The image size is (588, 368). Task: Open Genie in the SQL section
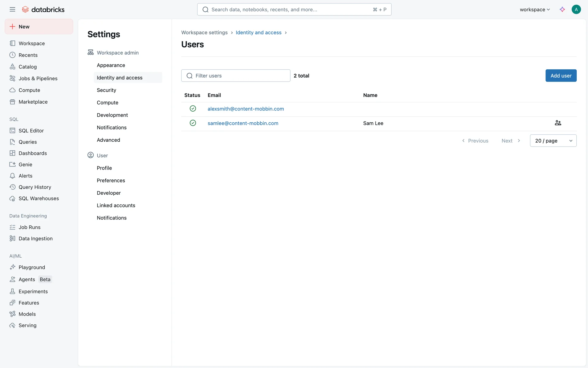point(25,165)
